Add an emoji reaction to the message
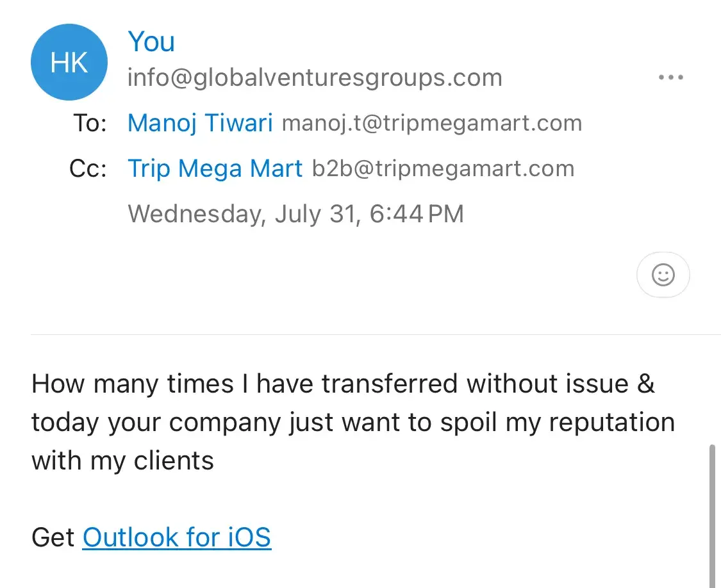The height and width of the screenshot is (588, 721). pyautogui.click(x=663, y=275)
